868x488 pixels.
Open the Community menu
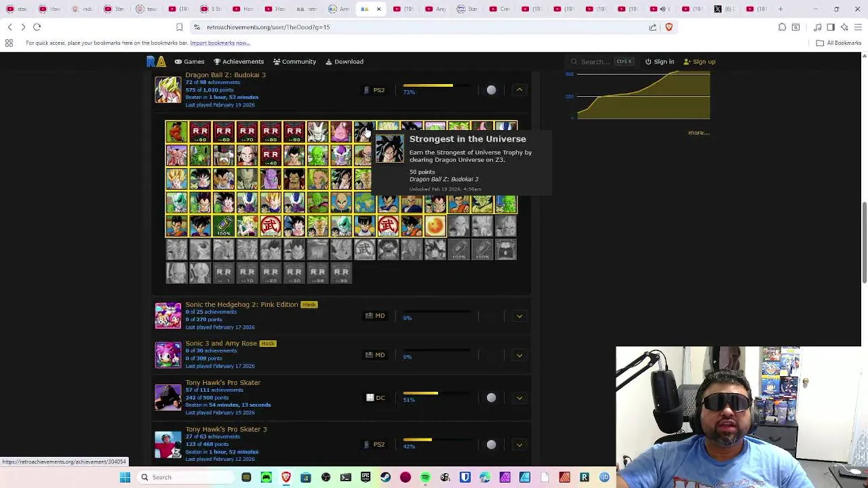tap(295, 62)
